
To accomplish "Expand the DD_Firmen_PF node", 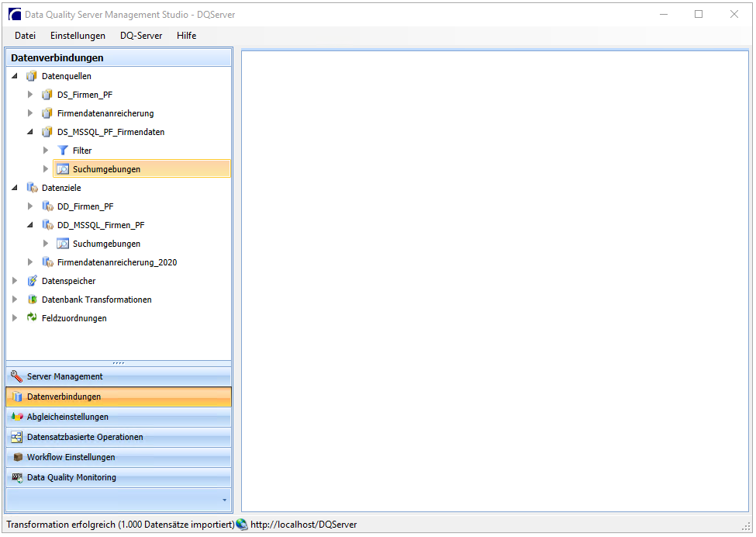I will click(x=30, y=206).
